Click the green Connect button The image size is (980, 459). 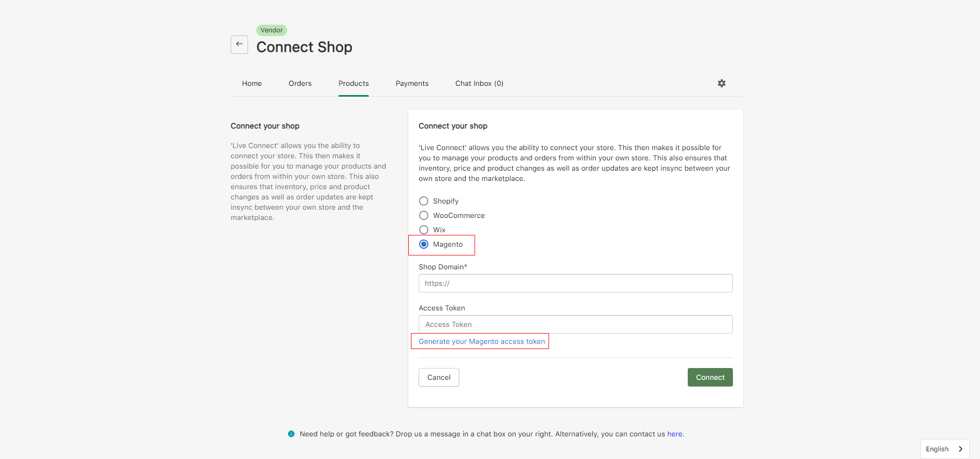click(710, 377)
